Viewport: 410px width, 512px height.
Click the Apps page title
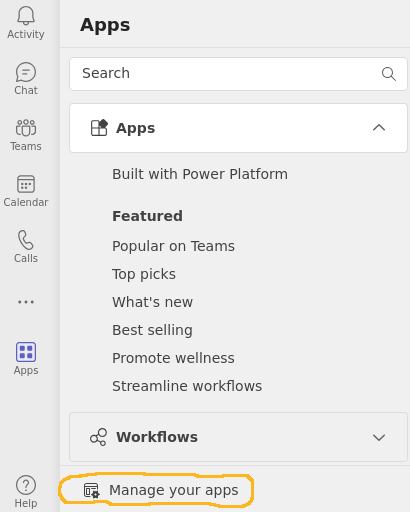[x=105, y=26]
